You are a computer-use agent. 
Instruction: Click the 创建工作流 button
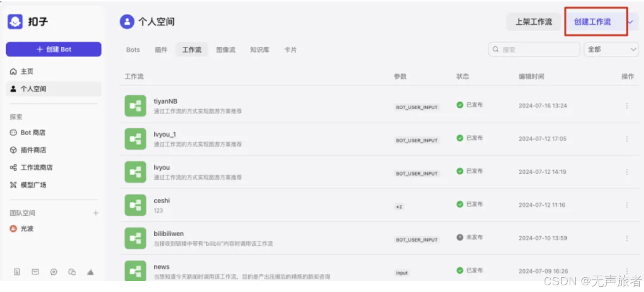click(593, 22)
